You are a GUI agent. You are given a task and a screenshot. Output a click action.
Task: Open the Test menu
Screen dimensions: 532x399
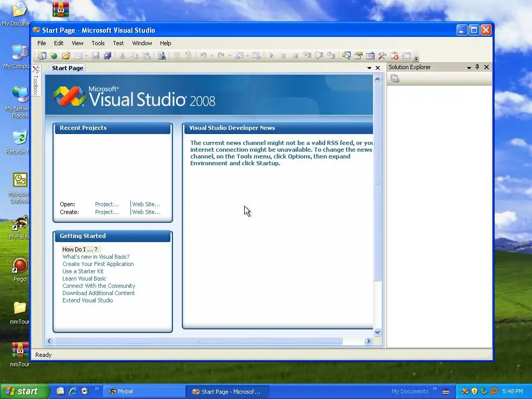(x=118, y=43)
